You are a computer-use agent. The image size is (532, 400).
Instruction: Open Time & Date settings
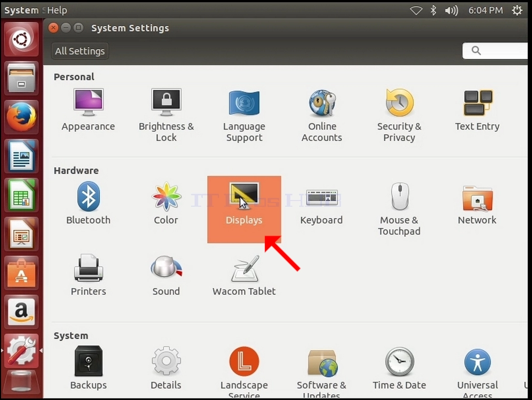400,368
